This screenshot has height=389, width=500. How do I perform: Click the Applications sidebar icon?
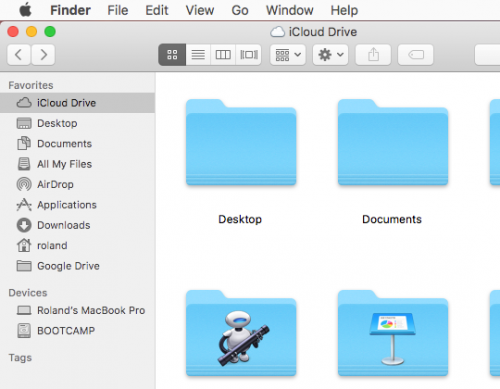point(24,205)
